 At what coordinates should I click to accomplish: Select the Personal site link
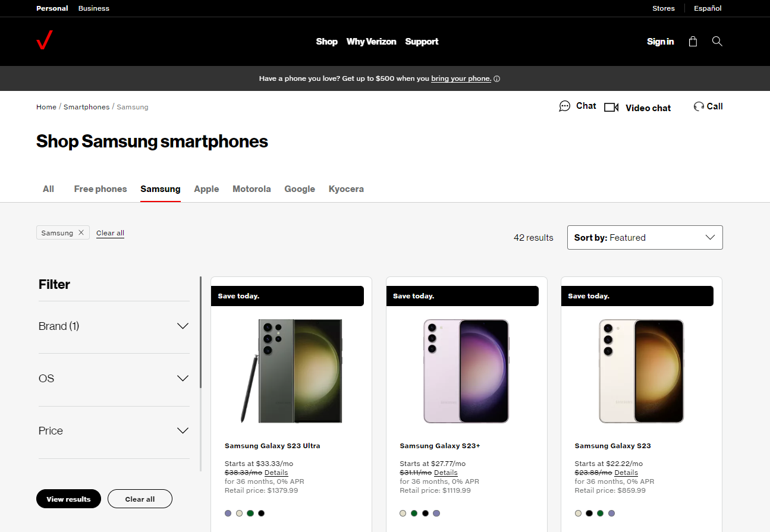click(x=52, y=8)
